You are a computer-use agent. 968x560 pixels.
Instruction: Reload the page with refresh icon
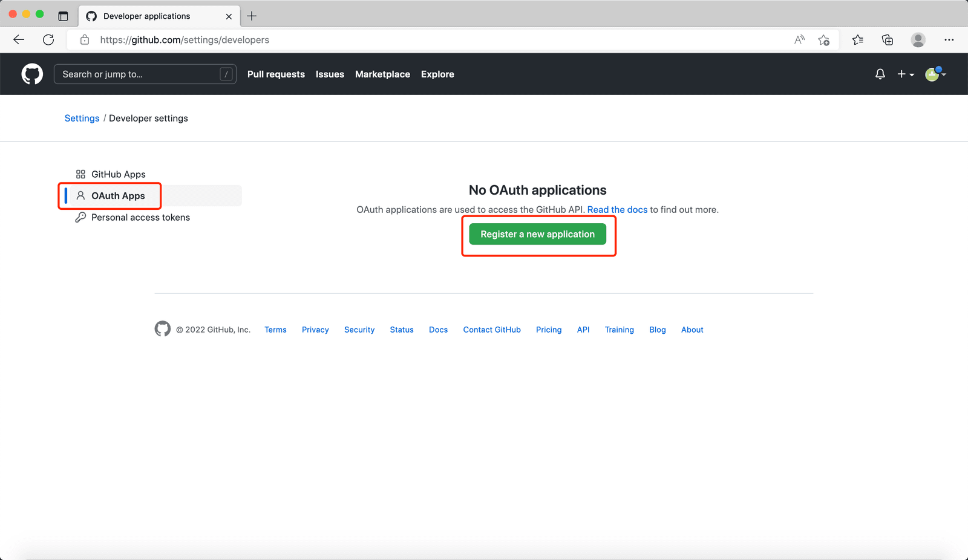tap(48, 40)
